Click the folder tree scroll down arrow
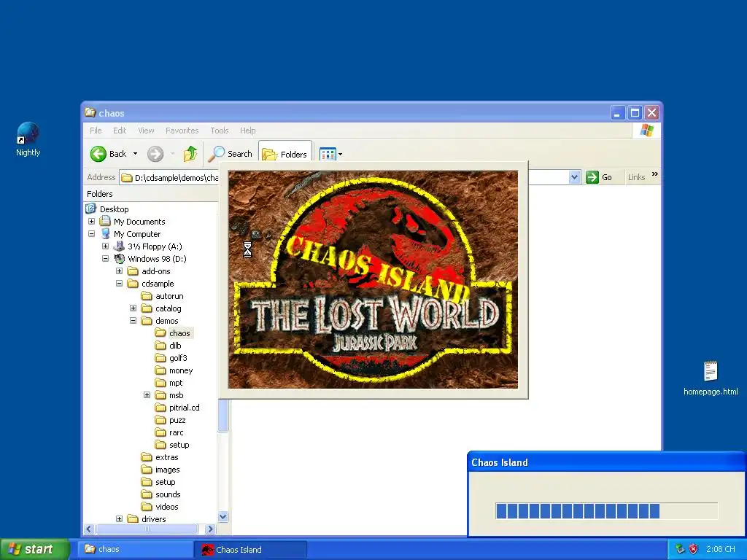The width and height of the screenshot is (747, 560). coord(222,517)
